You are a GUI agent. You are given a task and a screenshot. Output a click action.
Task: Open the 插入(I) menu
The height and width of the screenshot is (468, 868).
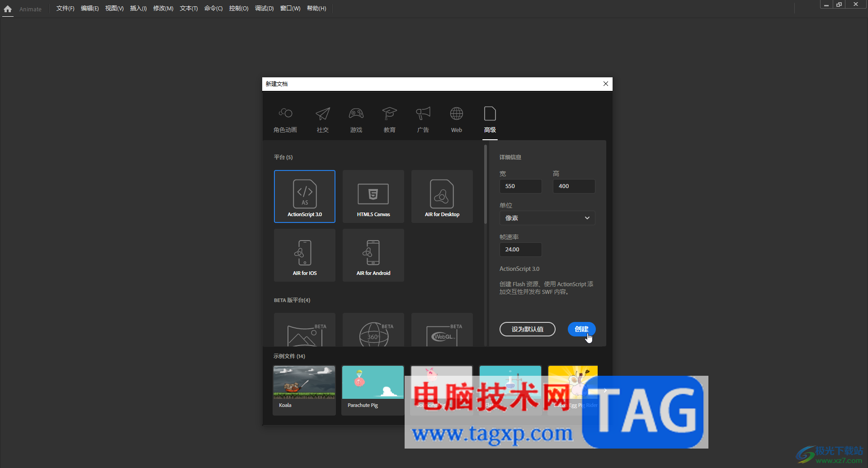click(x=138, y=9)
